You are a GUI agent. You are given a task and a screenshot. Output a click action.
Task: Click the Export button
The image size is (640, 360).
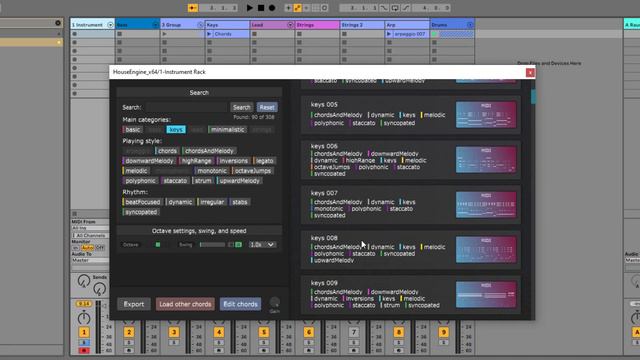[134, 304]
